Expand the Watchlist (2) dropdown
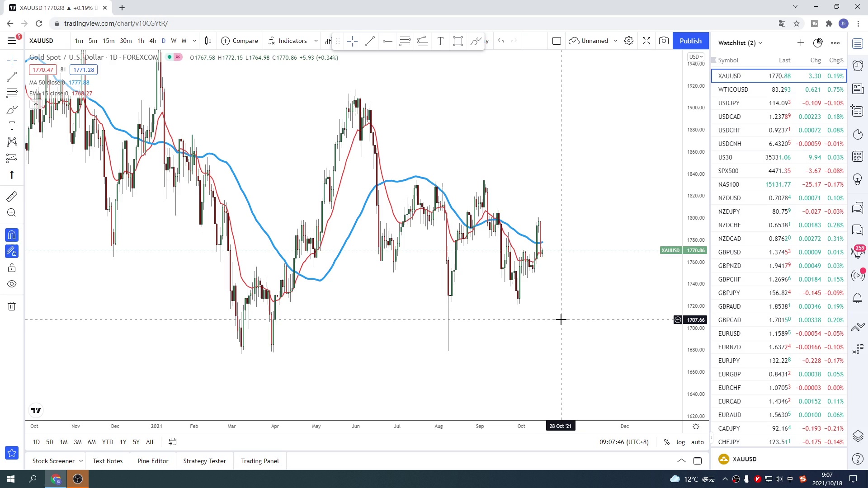The height and width of the screenshot is (488, 868). [x=740, y=43]
